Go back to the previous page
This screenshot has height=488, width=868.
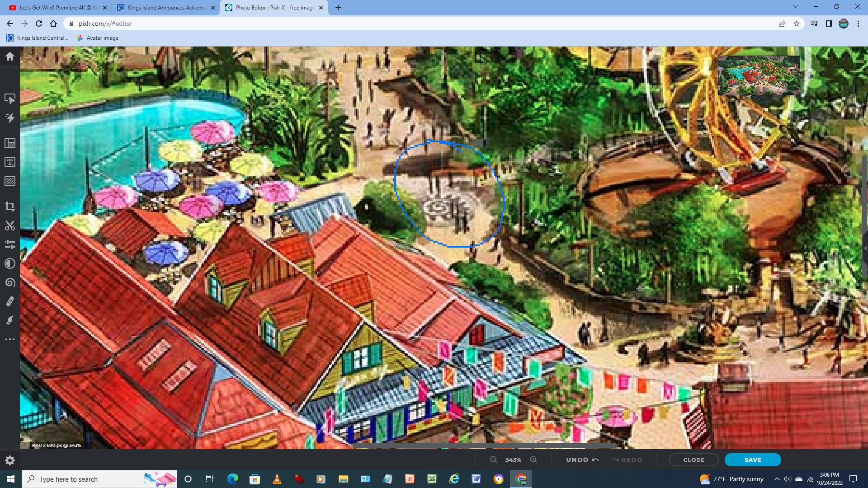coord(10,23)
